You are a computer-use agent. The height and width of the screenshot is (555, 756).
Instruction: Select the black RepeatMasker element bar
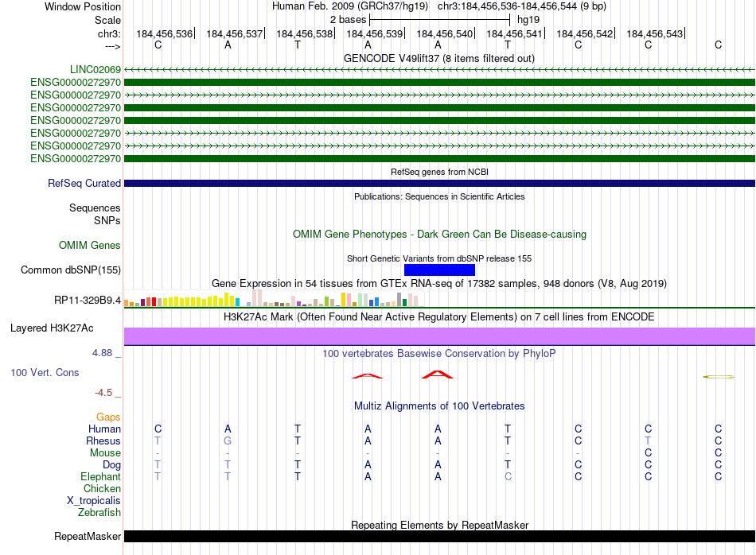[439, 537]
